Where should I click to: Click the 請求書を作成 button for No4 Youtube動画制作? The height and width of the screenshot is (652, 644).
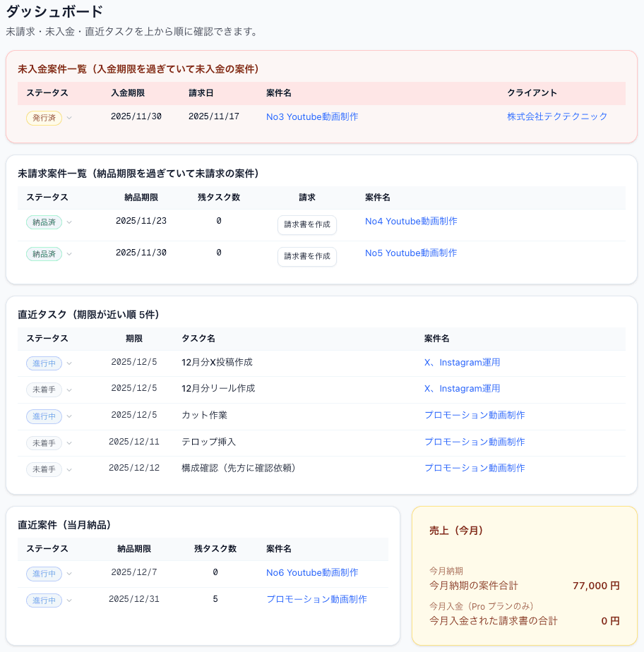click(306, 224)
